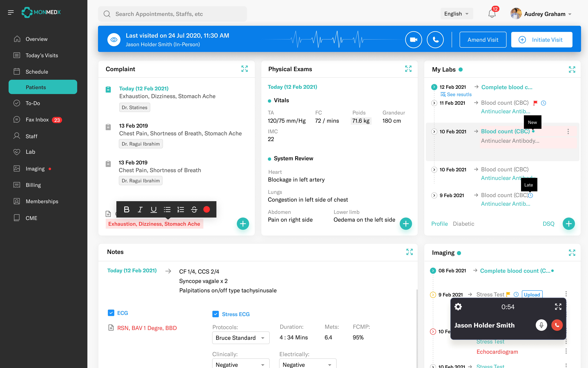
Task: Click into the search appointments field
Action: pyautogui.click(x=172, y=14)
